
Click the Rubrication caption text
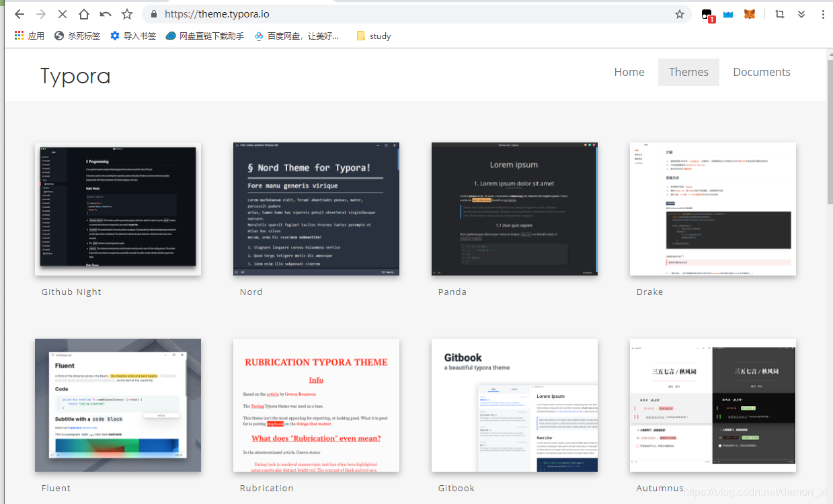(x=266, y=489)
